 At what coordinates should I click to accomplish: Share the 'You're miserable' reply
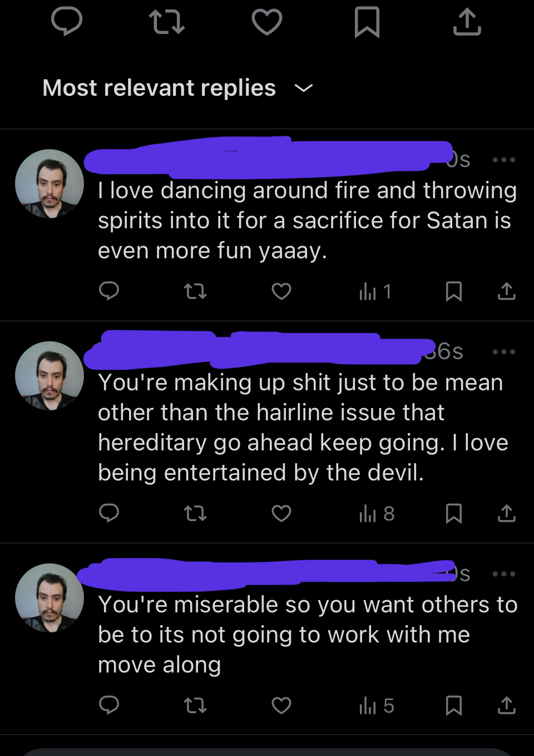click(506, 705)
